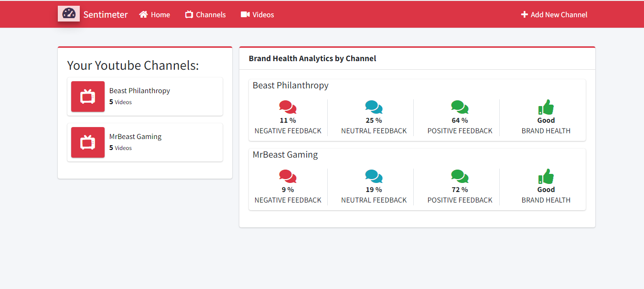The image size is (644, 289).
Task: Go to the Home menu item
Action: (x=154, y=15)
